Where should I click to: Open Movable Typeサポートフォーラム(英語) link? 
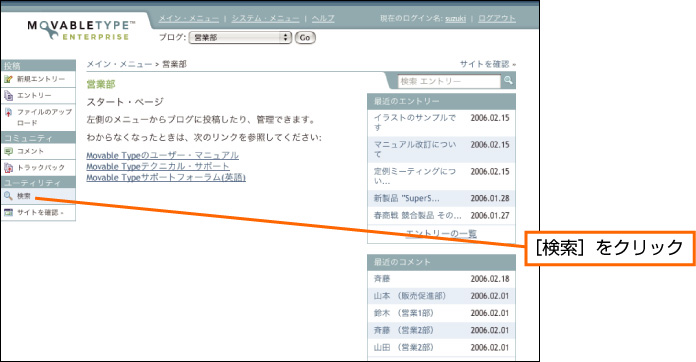pyautogui.click(x=166, y=177)
